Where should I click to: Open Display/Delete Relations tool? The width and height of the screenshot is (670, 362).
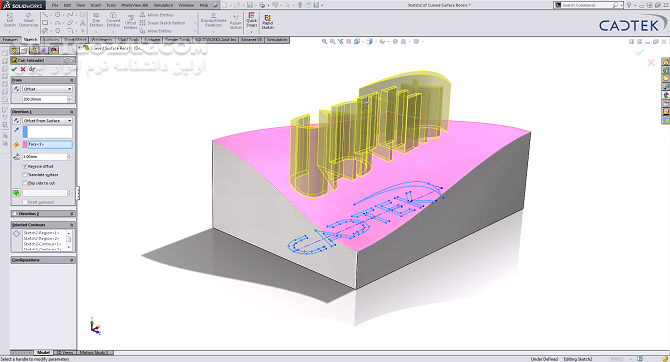(x=213, y=20)
